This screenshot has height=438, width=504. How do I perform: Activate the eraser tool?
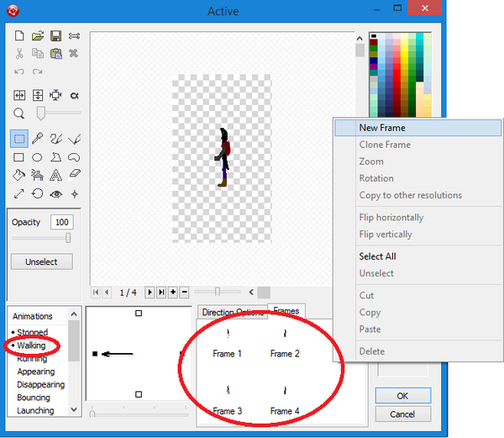tap(74, 176)
